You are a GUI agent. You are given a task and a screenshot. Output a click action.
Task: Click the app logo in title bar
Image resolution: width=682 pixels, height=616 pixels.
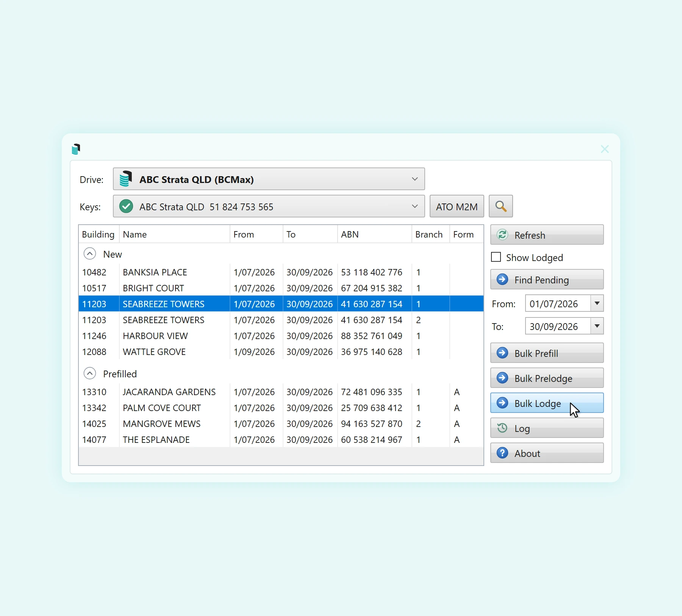point(76,149)
